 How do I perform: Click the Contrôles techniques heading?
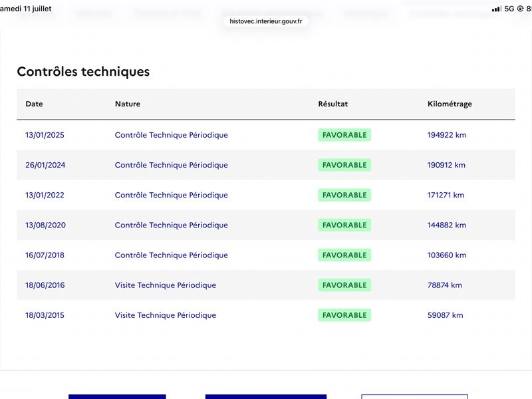pos(84,72)
